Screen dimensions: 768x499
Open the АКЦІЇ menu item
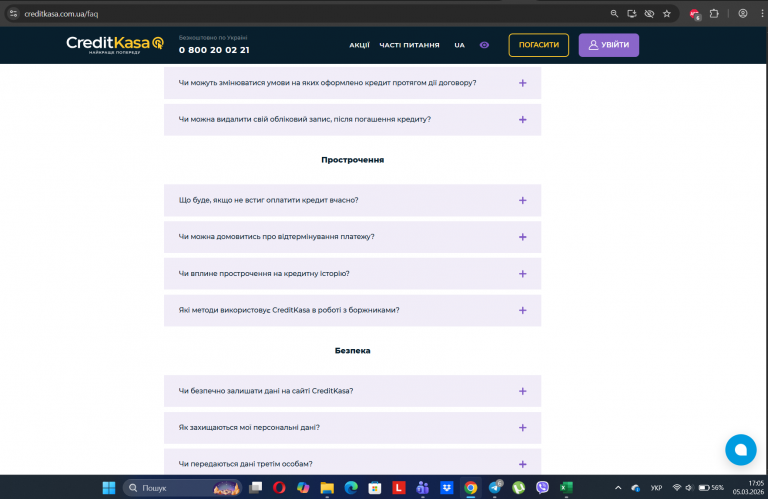tap(359, 45)
